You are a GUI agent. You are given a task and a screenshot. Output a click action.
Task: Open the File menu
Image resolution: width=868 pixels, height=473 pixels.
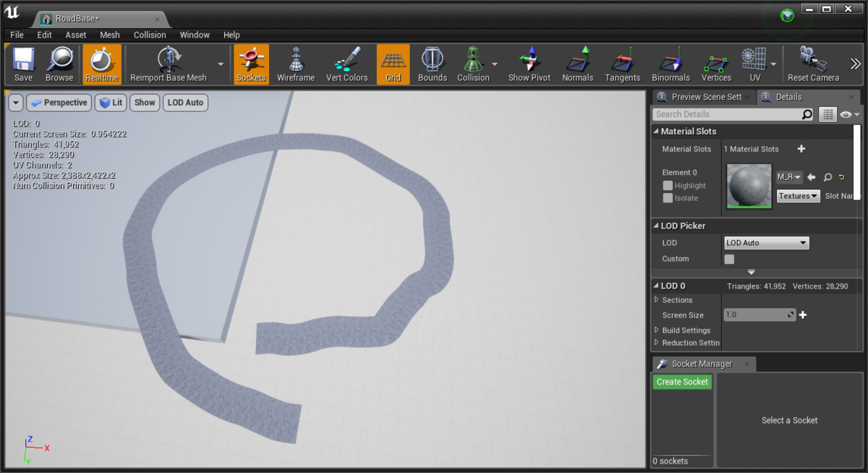pyautogui.click(x=17, y=35)
